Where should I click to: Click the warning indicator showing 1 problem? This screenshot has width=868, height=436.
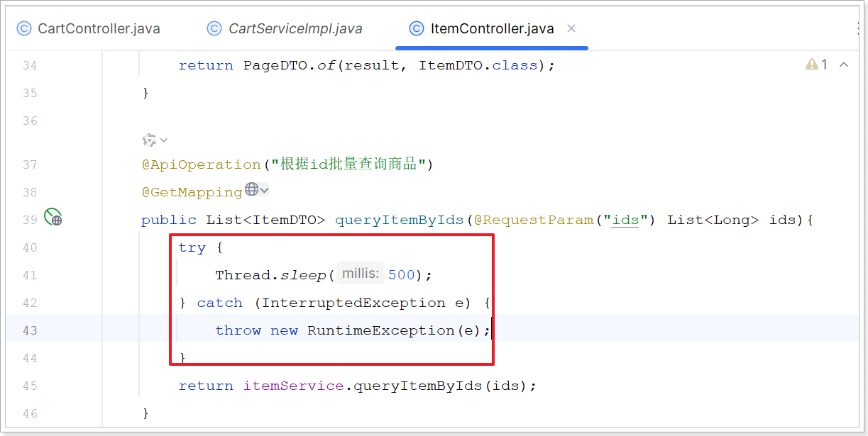(x=817, y=65)
